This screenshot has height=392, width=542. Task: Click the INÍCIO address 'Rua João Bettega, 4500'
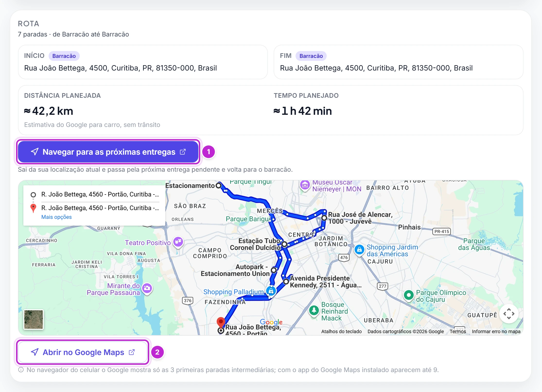(121, 68)
